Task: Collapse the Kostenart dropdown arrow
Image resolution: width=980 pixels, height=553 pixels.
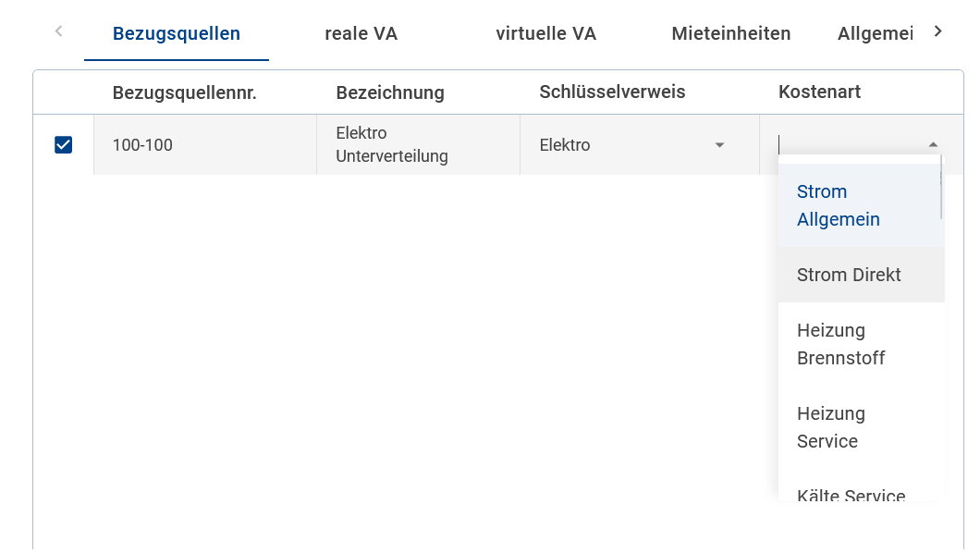Action: (933, 145)
